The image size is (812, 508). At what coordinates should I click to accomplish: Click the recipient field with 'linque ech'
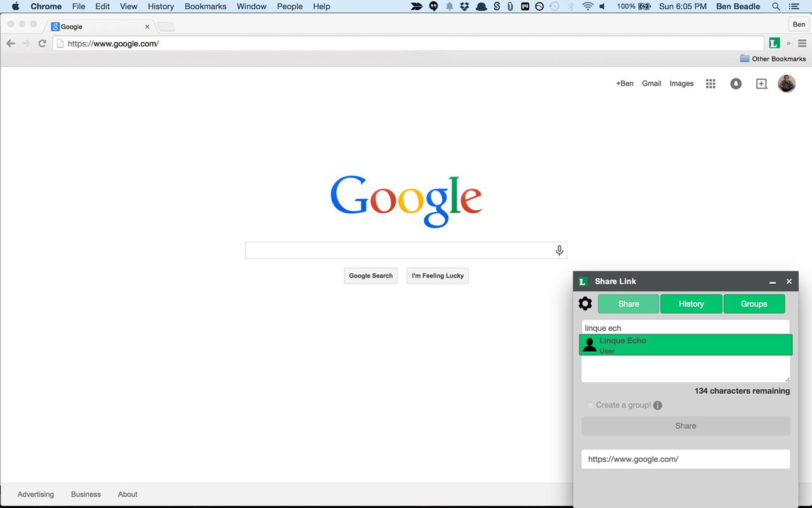pos(686,328)
